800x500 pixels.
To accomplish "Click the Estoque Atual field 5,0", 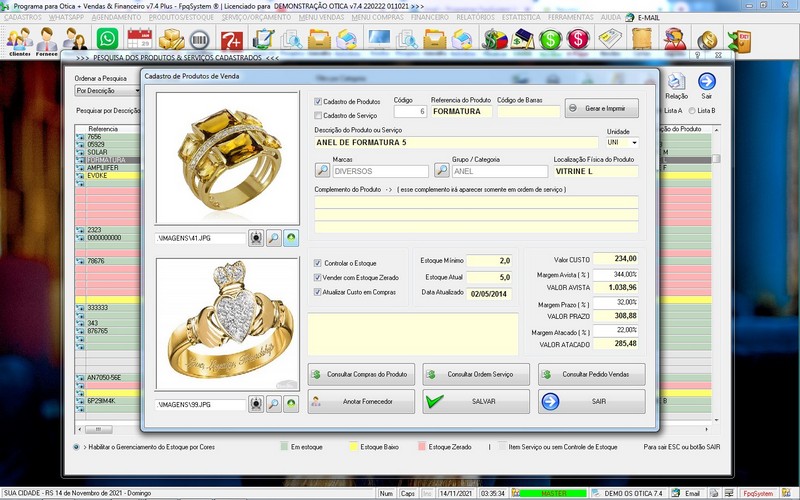I will pos(489,277).
